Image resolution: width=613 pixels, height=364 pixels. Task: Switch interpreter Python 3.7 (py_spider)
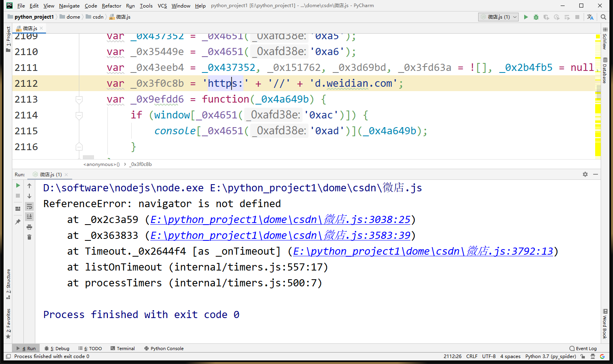coord(551,356)
